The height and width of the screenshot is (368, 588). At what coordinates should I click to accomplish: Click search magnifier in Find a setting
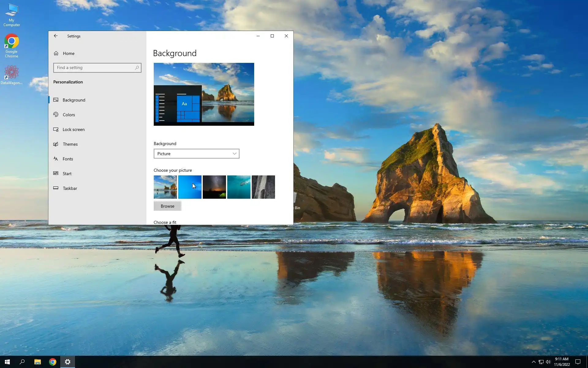pyautogui.click(x=137, y=68)
